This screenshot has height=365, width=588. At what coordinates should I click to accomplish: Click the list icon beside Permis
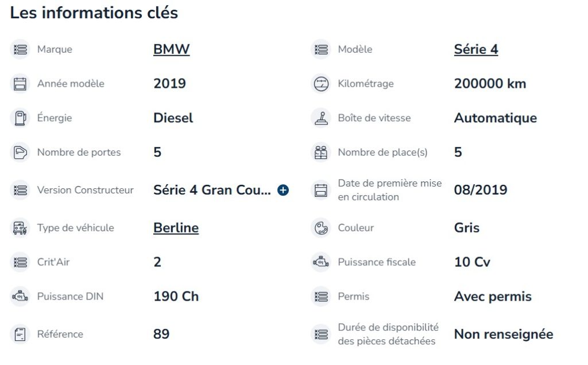pos(320,297)
